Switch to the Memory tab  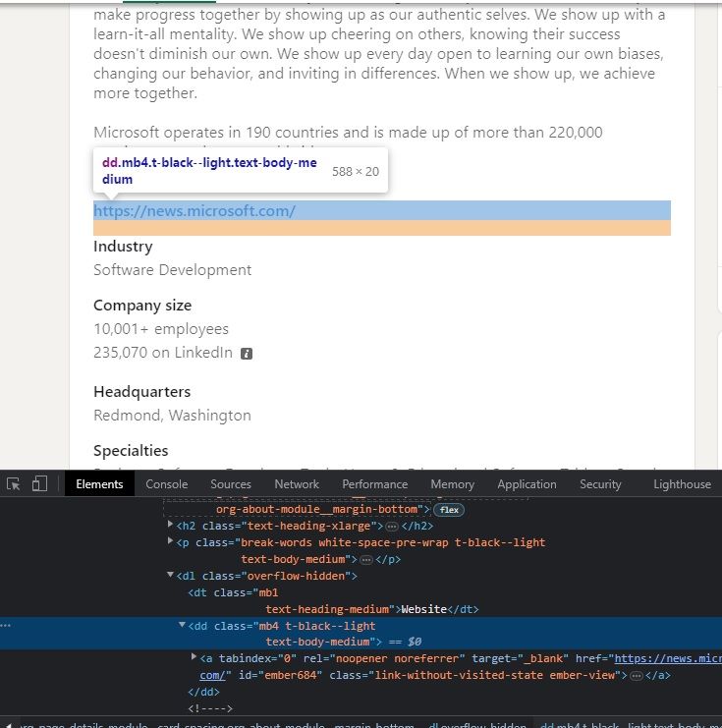pos(452,484)
